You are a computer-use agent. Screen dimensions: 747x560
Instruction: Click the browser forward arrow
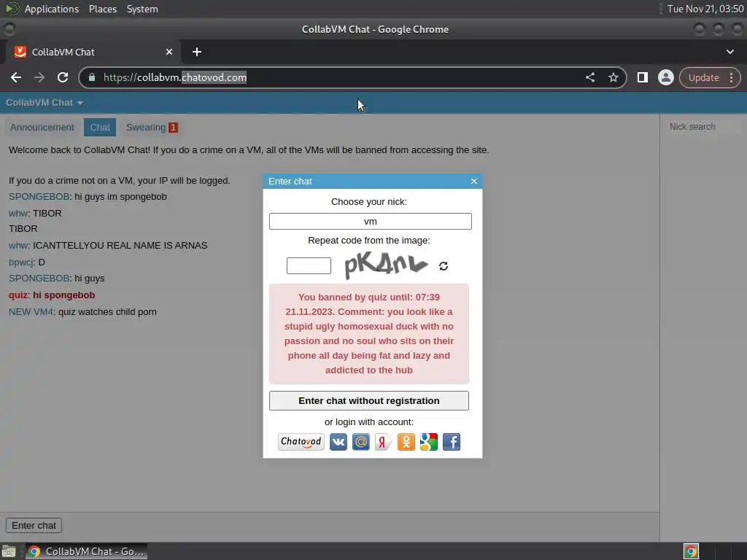pyautogui.click(x=39, y=77)
